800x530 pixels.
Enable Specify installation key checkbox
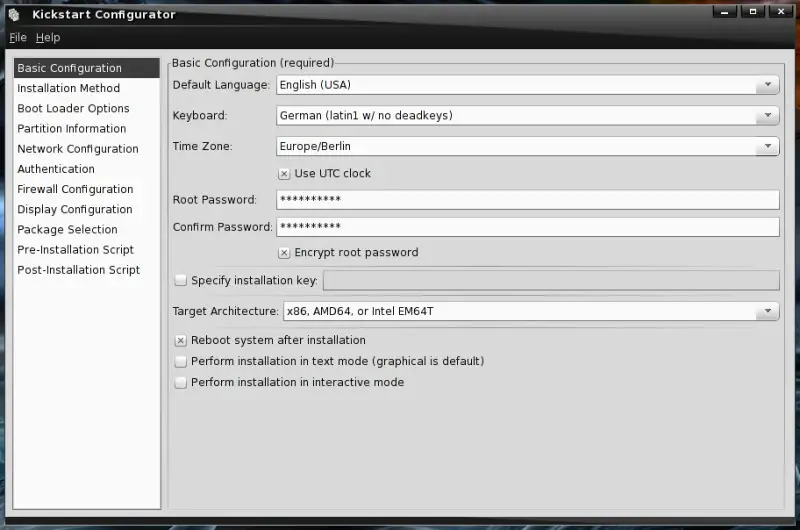181,281
